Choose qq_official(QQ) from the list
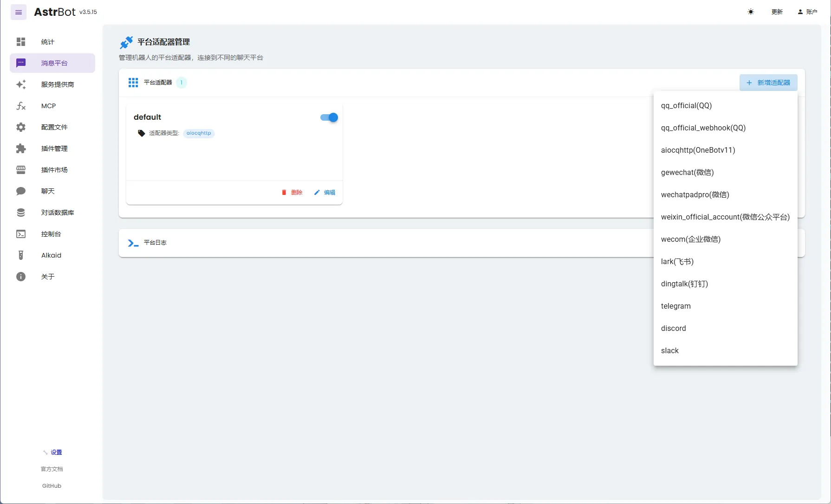 [726, 105]
